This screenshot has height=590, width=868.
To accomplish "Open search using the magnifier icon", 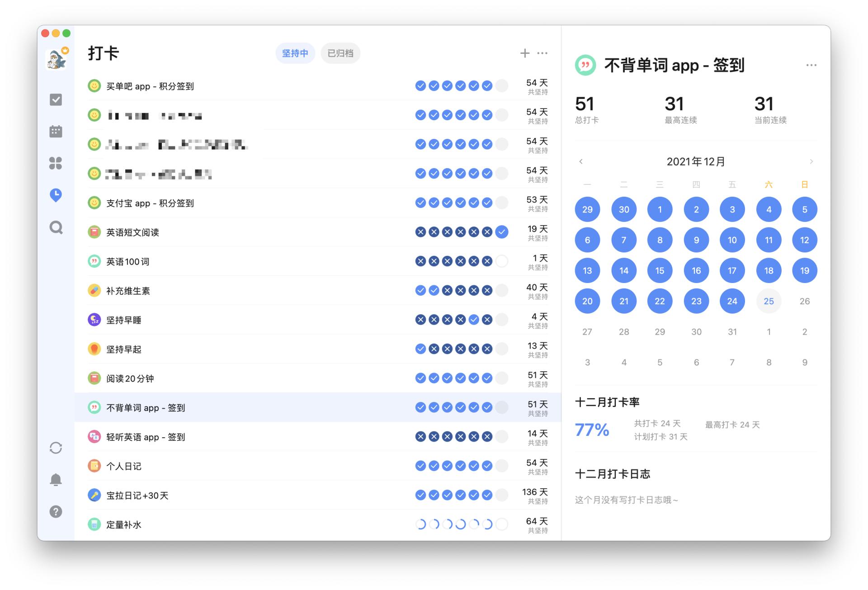I will click(56, 227).
